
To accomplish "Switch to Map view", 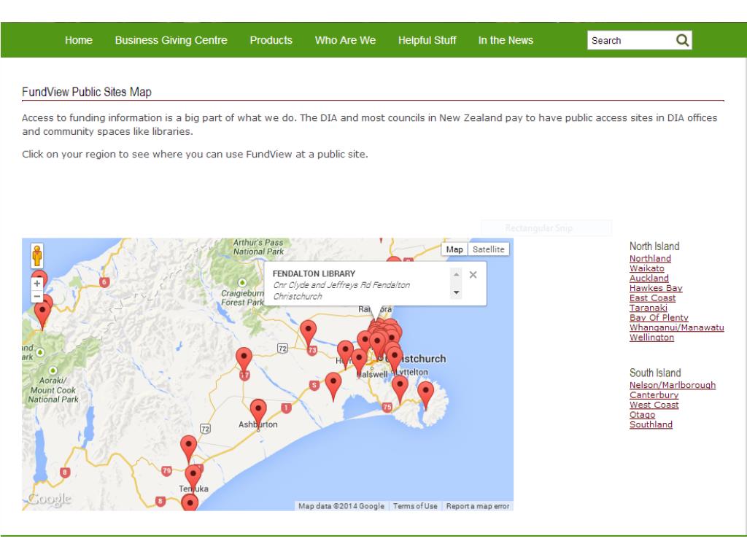I will point(454,249).
